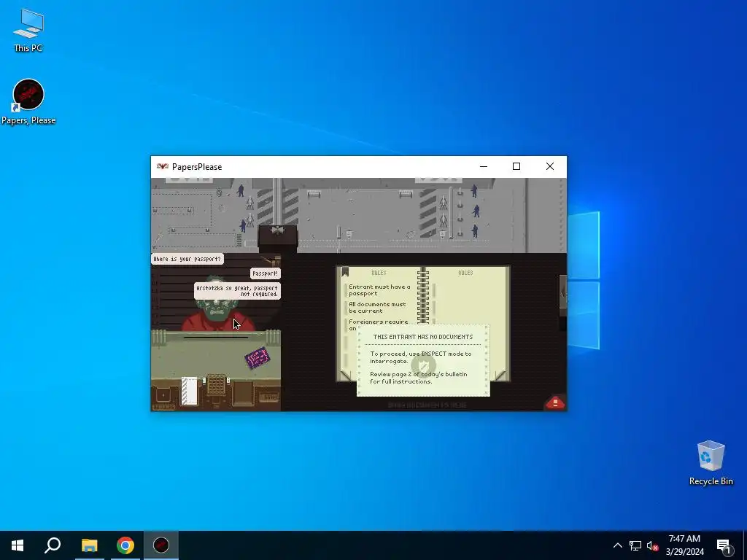Close the PapersPlease window
The image size is (747, 560).
550,167
